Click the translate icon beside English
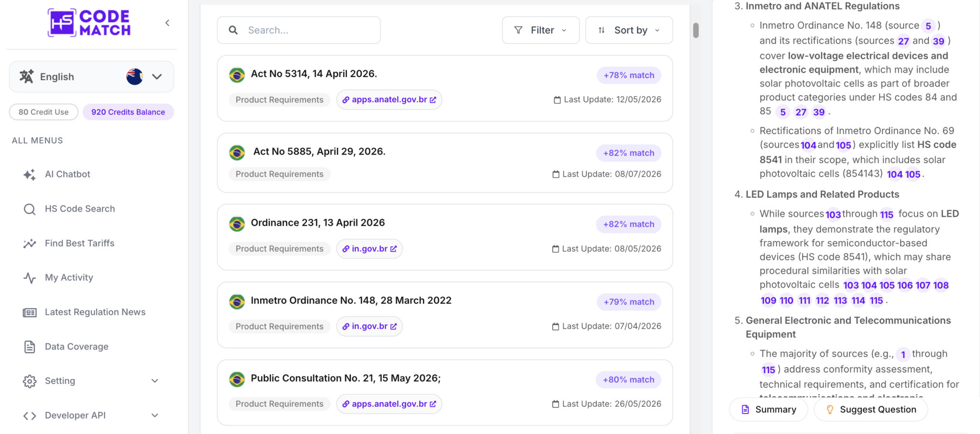Viewport: 980px width, 434px height. click(x=27, y=77)
